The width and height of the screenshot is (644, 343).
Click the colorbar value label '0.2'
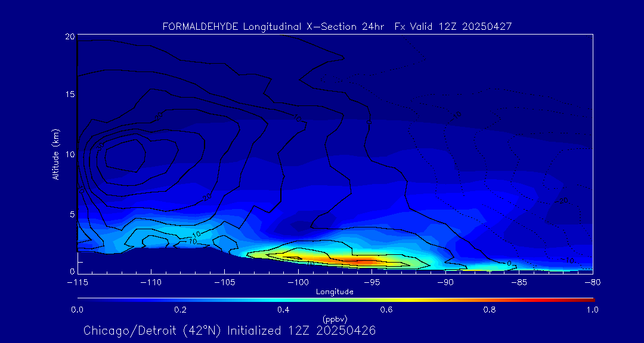[x=181, y=310]
